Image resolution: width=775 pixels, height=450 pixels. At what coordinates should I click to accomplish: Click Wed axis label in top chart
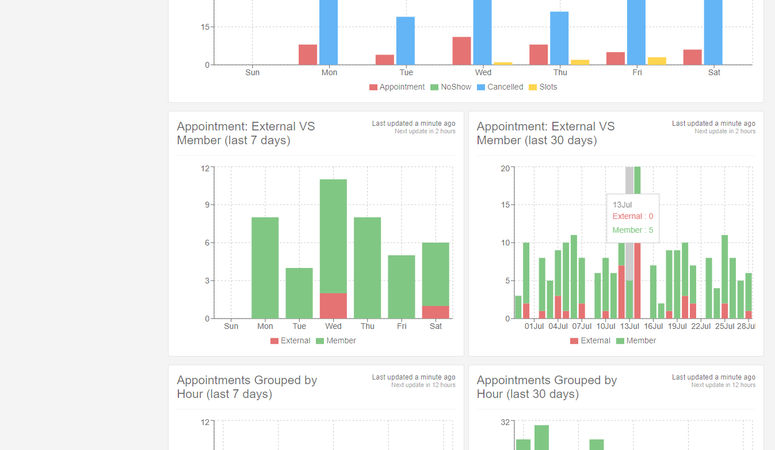(483, 72)
